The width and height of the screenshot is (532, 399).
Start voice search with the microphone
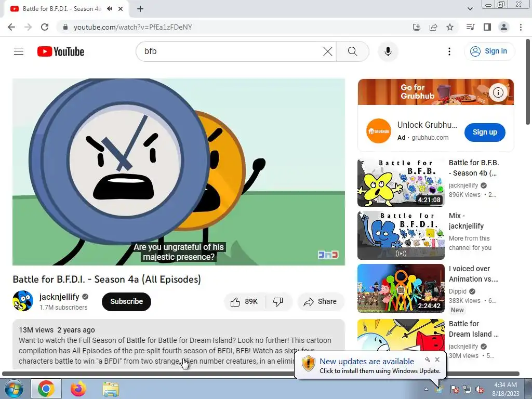tap(388, 51)
